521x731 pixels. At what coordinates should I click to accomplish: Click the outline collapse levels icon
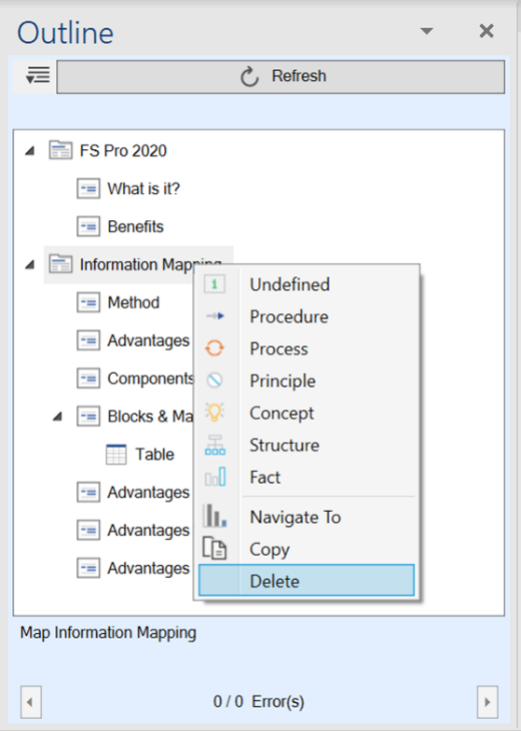(x=38, y=75)
